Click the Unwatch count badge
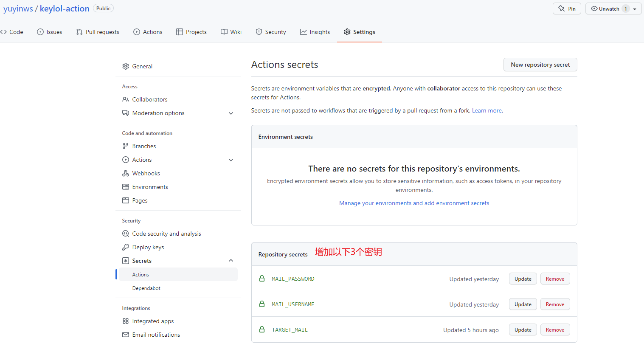 (x=626, y=8)
